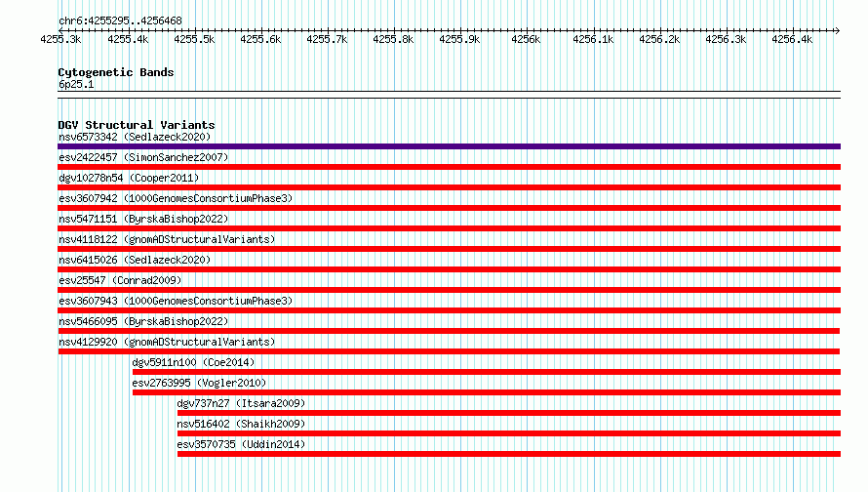Select the red bar under nsv4129920
The width and height of the screenshot is (868, 492).
tap(449, 351)
